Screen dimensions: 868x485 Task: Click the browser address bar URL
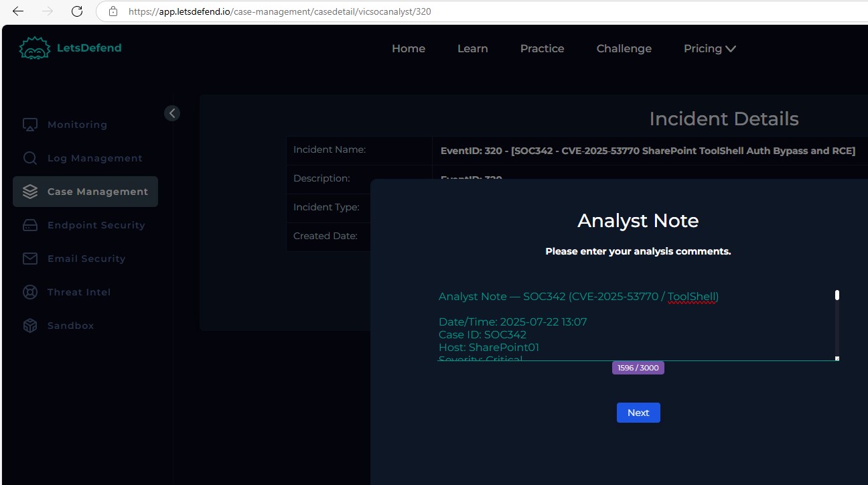point(280,11)
